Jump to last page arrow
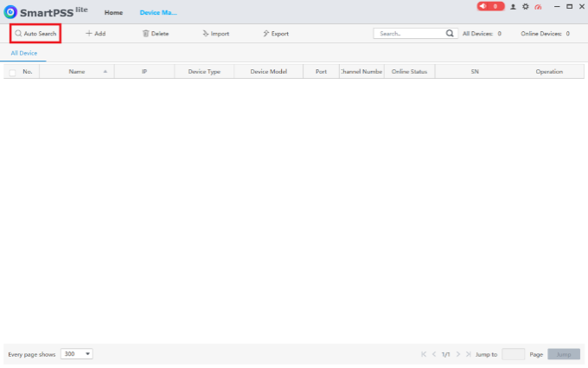 pos(469,354)
